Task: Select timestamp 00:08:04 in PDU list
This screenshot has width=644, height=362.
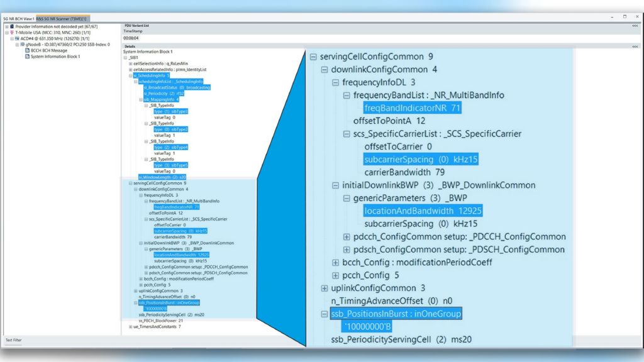Action: point(131,38)
